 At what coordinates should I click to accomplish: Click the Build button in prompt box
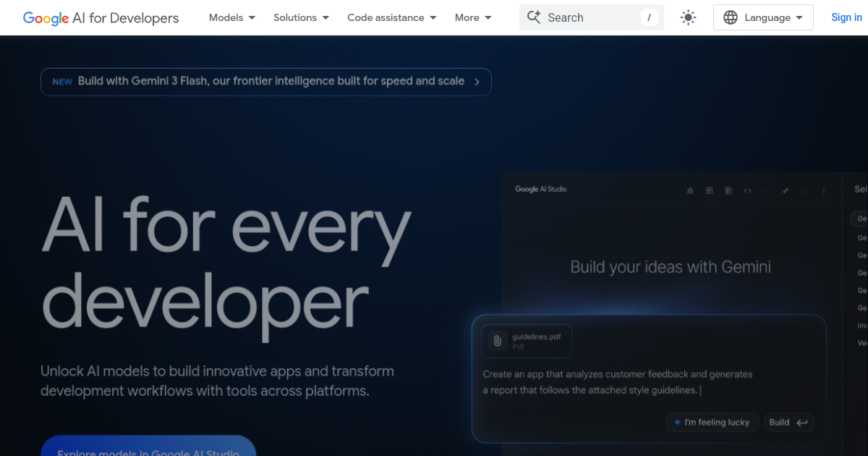pos(789,422)
